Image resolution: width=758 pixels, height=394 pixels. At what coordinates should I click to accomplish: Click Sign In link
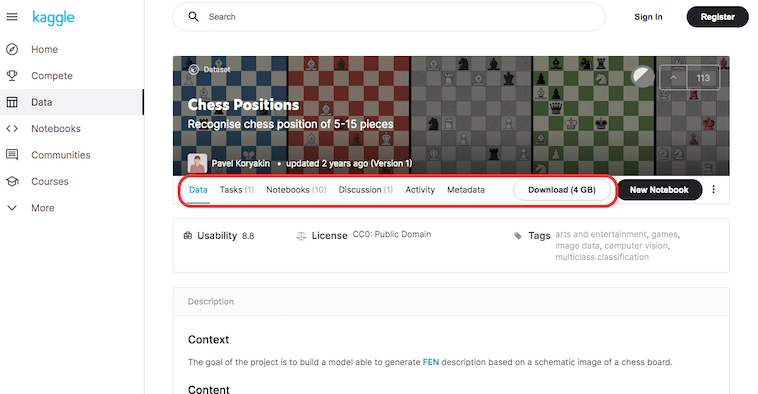(x=648, y=17)
